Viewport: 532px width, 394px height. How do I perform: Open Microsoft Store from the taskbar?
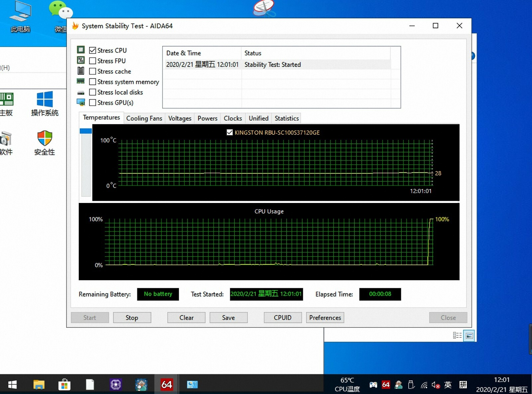pos(64,385)
